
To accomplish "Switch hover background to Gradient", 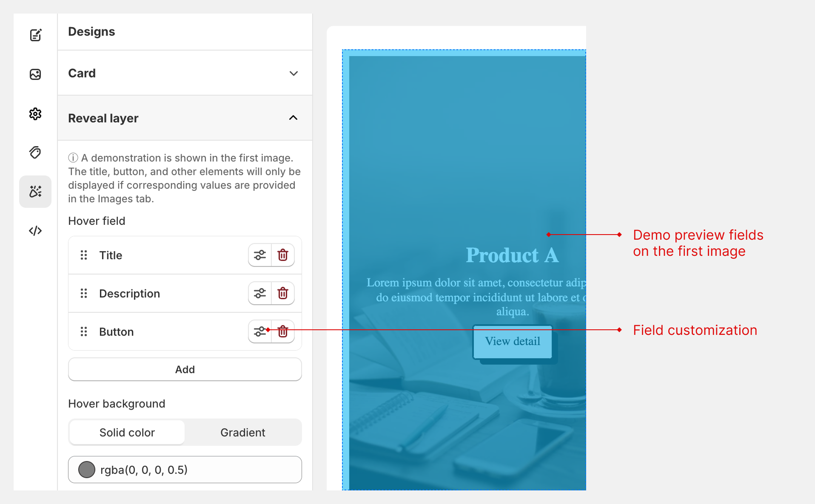I will pos(242,432).
